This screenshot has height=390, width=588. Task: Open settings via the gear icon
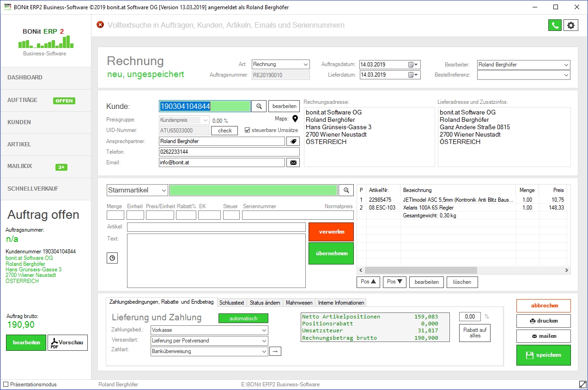571,25
